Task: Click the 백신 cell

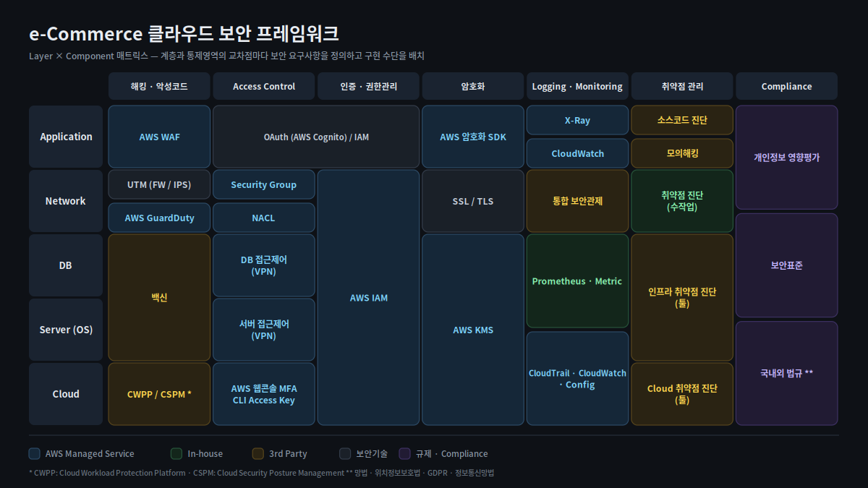Action: (x=159, y=298)
